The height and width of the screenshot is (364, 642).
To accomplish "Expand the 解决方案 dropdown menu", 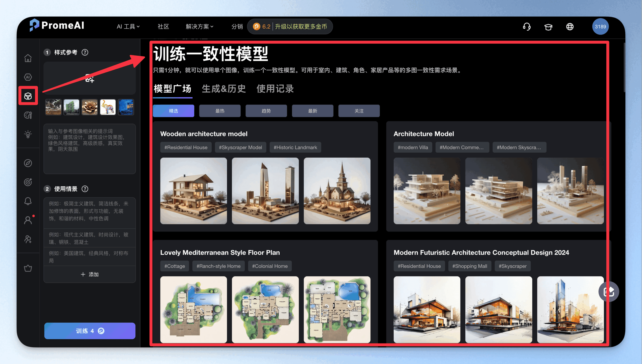I will pos(200,27).
